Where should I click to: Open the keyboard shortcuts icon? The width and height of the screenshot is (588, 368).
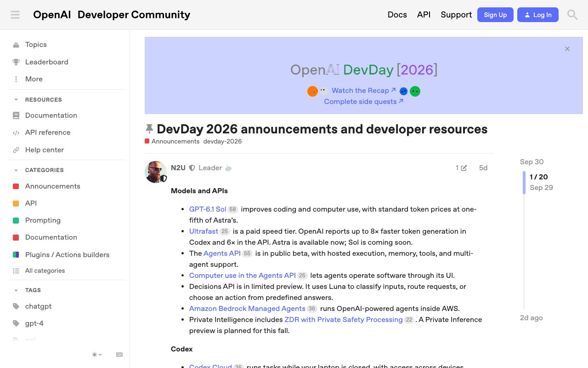[119, 355]
